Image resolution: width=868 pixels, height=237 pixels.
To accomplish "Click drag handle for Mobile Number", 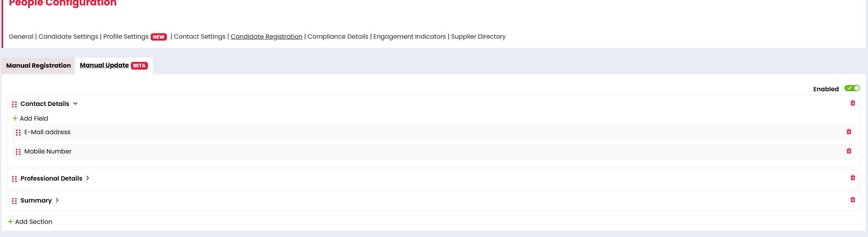I will [x=18, y=152].
